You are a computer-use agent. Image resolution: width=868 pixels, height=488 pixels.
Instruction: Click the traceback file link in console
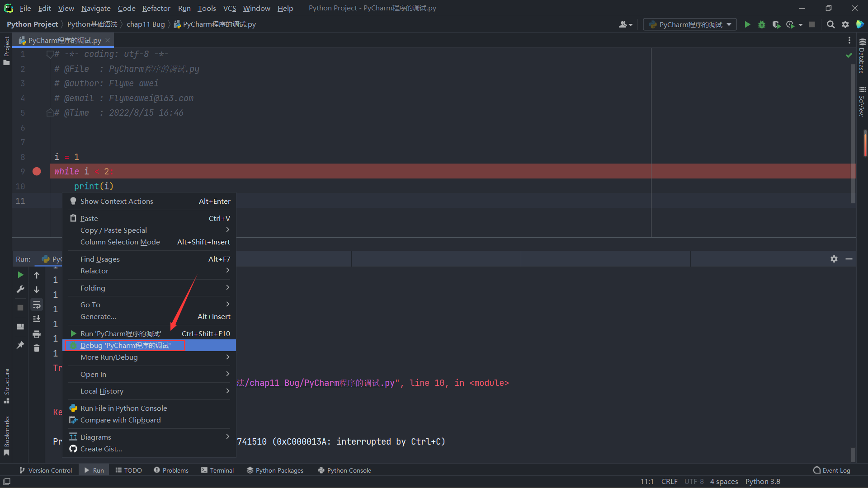(x=316, y=383)
